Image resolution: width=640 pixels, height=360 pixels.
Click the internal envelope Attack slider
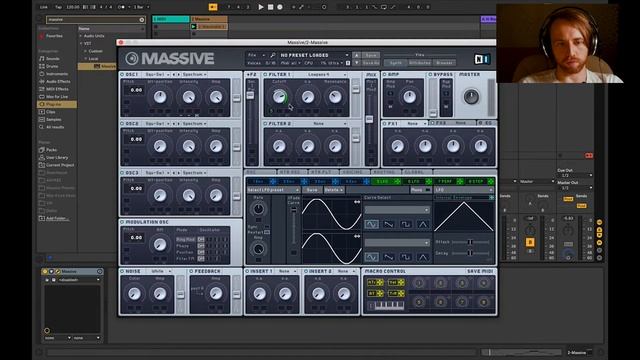click(x=470, y=242)
